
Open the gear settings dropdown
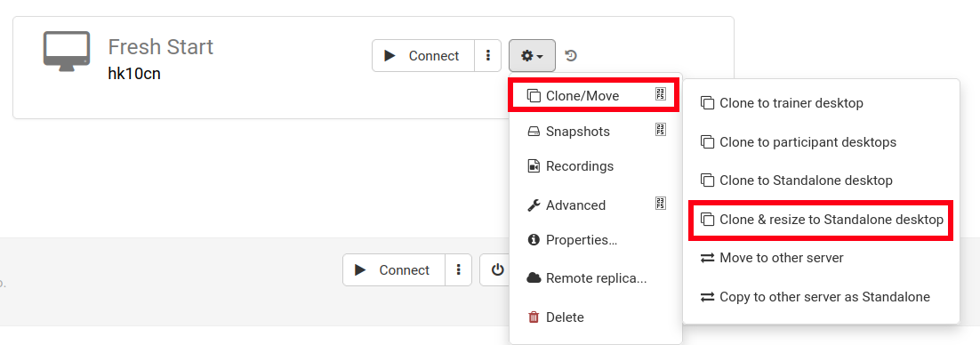coord(533,56)
